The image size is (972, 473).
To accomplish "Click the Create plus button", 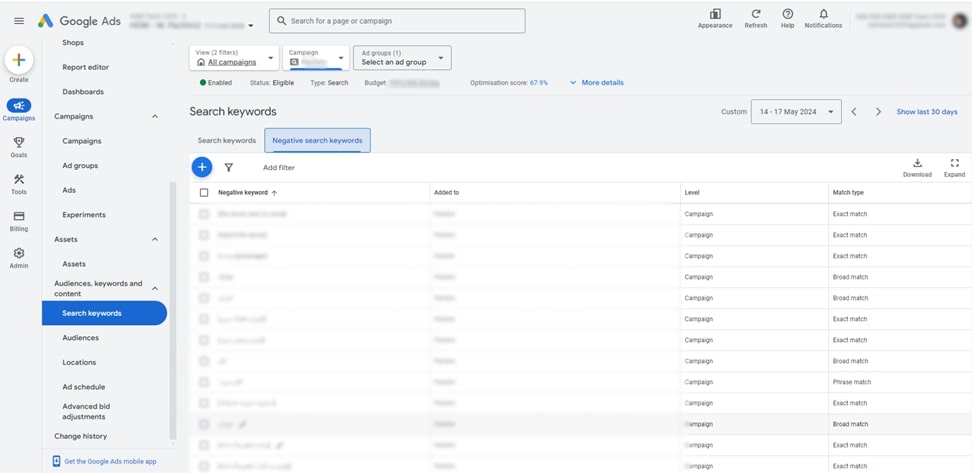I will point(19,60).
